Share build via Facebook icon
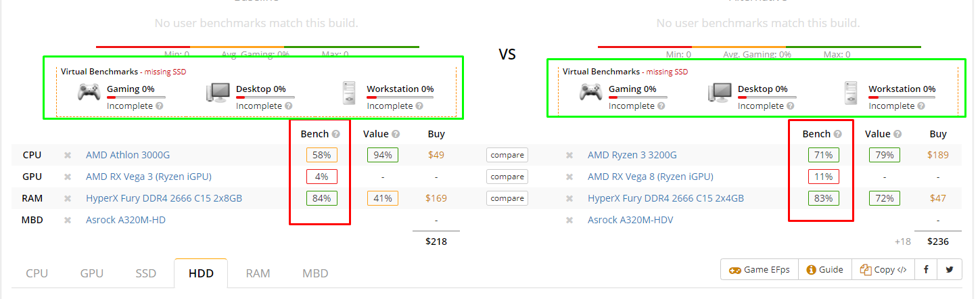This screenshot has height=299, width=980. pos(926,269)
